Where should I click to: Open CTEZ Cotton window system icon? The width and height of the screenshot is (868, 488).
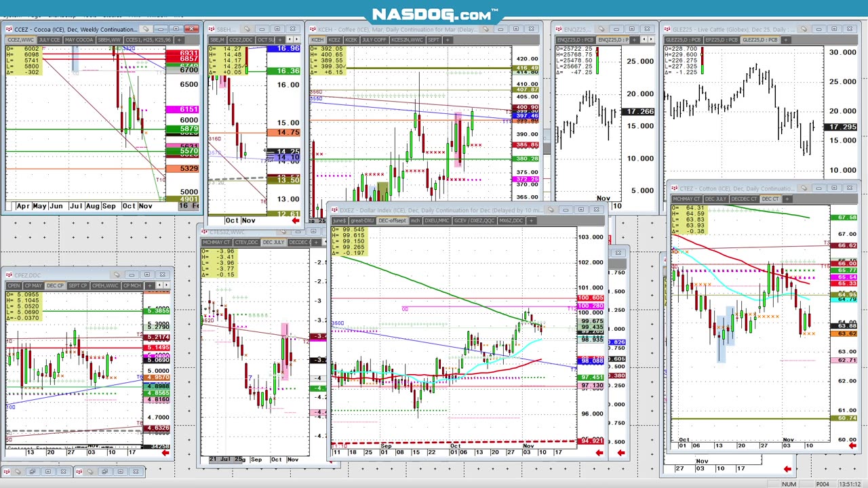pyautogui.click(x=674, y=188)
